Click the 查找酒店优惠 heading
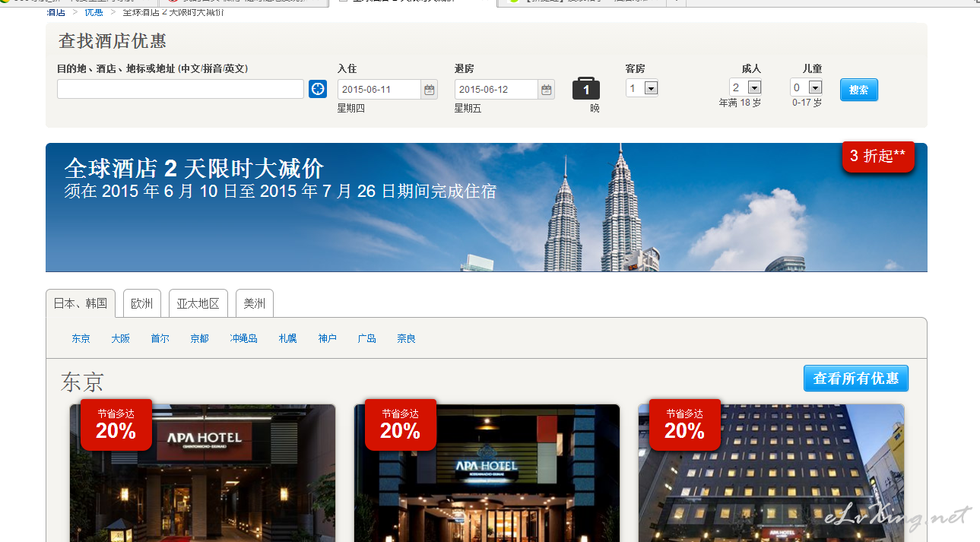This screenshot has width=980, height=542. click(x=113, y=41)
